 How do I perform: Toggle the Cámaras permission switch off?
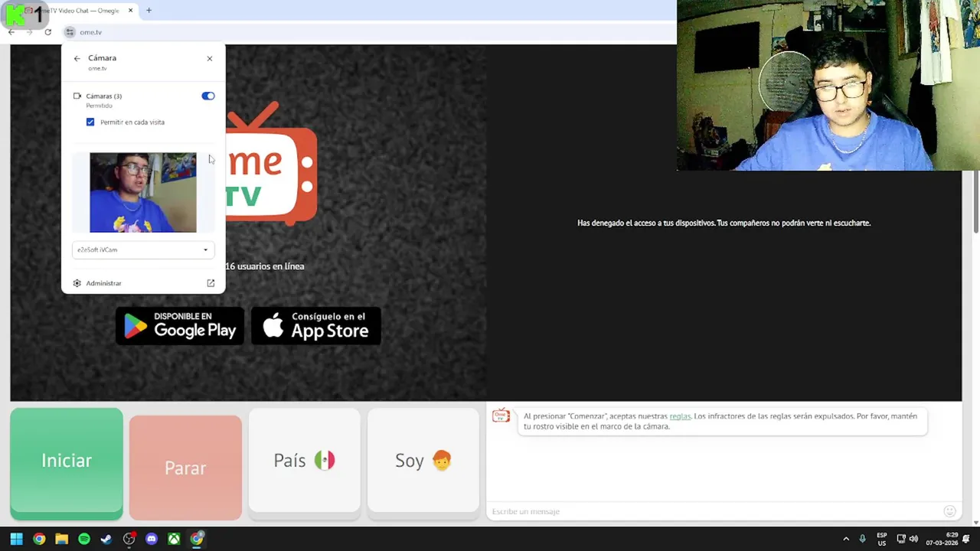[x=208, y=96]
